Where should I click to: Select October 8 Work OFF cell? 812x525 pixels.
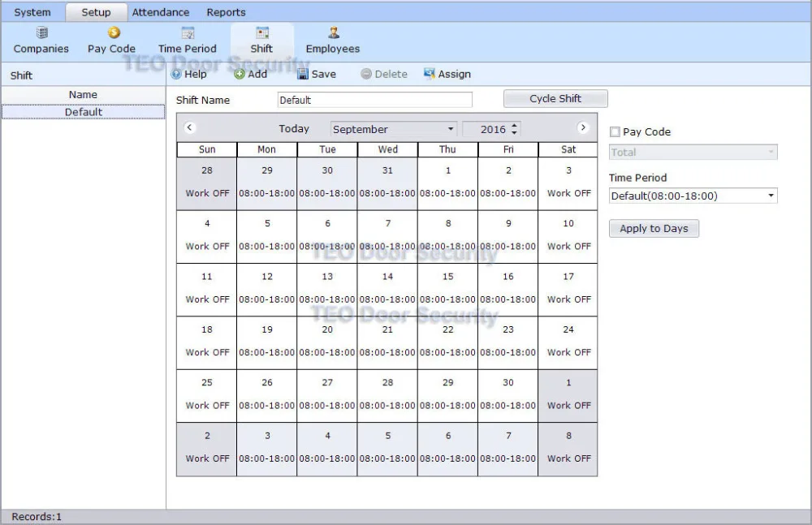pos(568,449)
